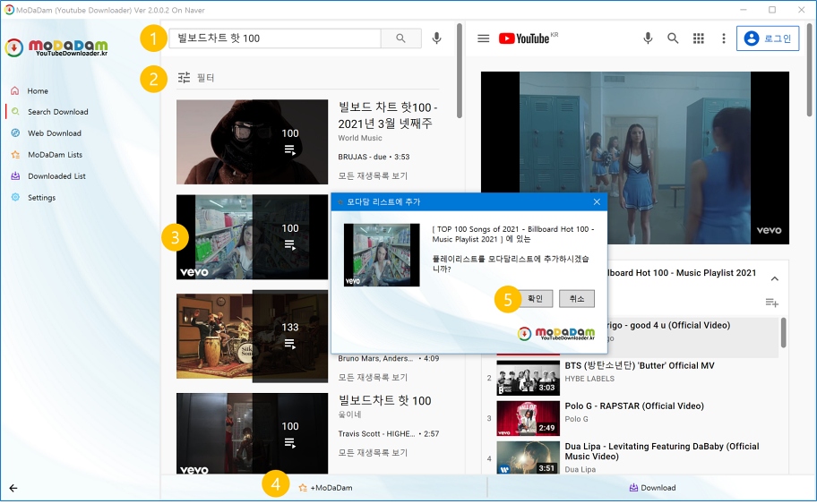This screenshot has width=817, height=504.
Task: Open the supermarket vevo playlist thumbnail
Action: pyautogui.click(x=253, y=237)
